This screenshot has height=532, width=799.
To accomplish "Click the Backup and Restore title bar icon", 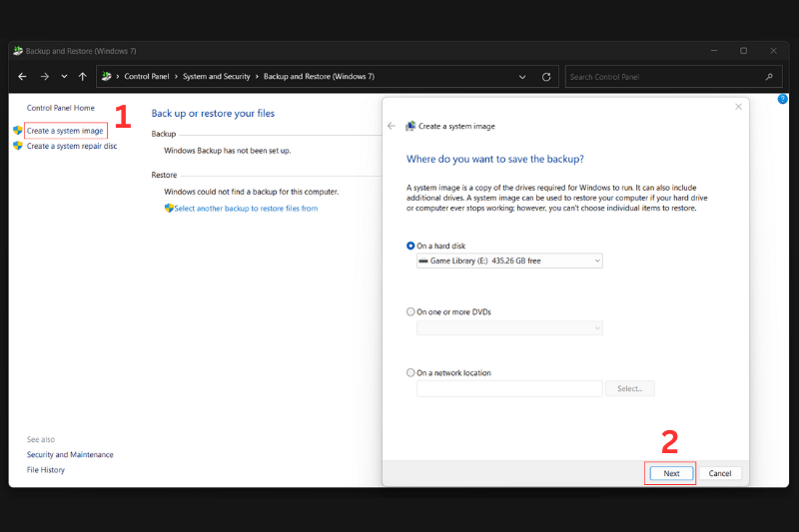I will [x=18, y=51].
